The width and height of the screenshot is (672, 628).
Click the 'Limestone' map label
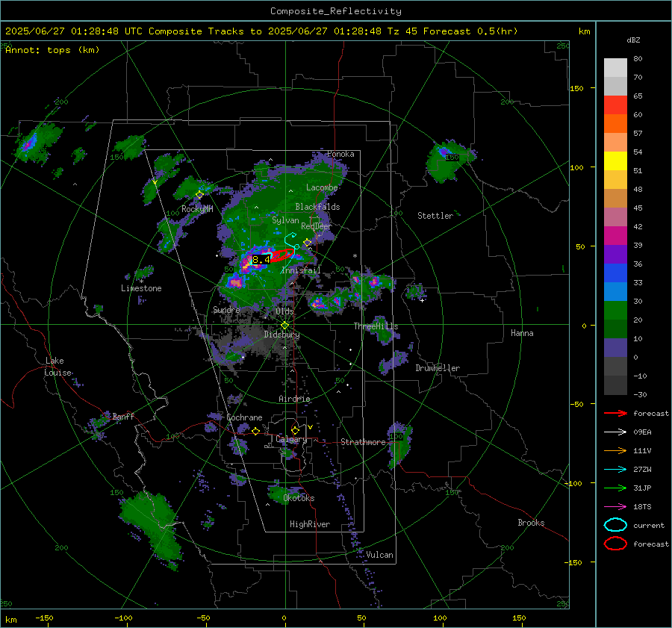click(141, 288)
